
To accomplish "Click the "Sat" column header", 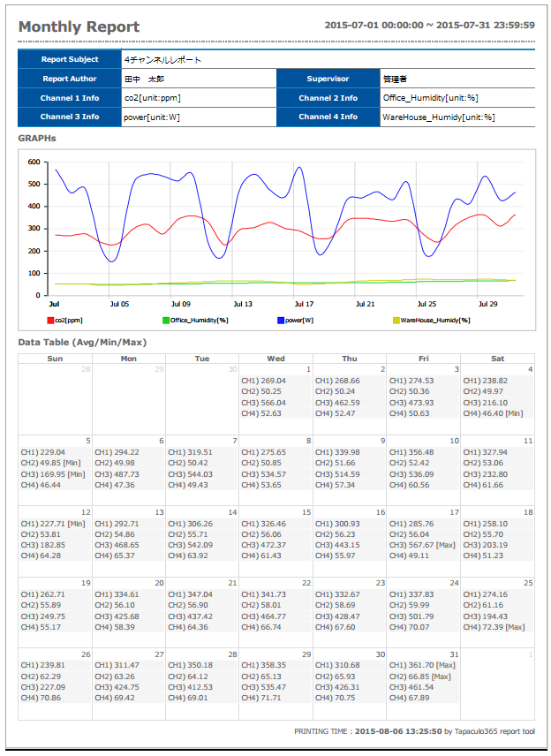I will (497, 359).
